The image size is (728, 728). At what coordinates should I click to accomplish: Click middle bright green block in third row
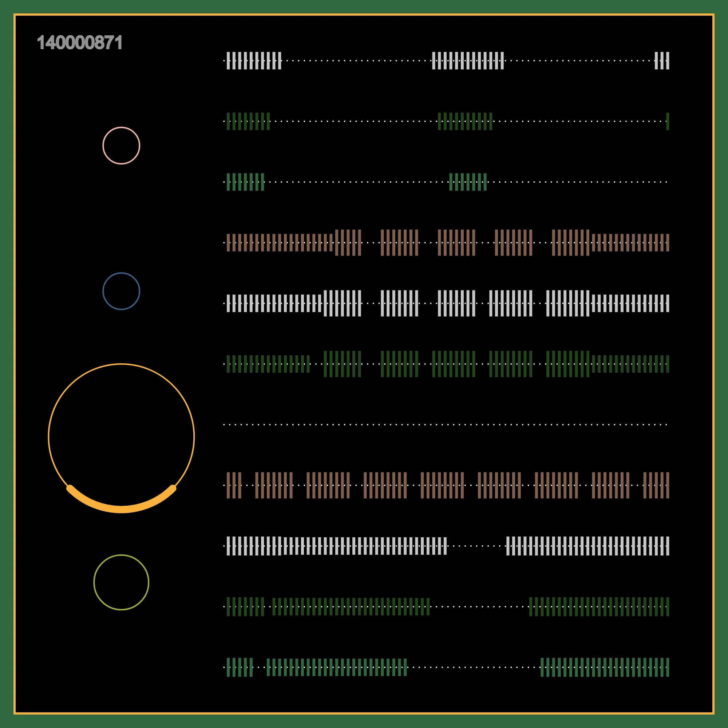tap(468, 182)
